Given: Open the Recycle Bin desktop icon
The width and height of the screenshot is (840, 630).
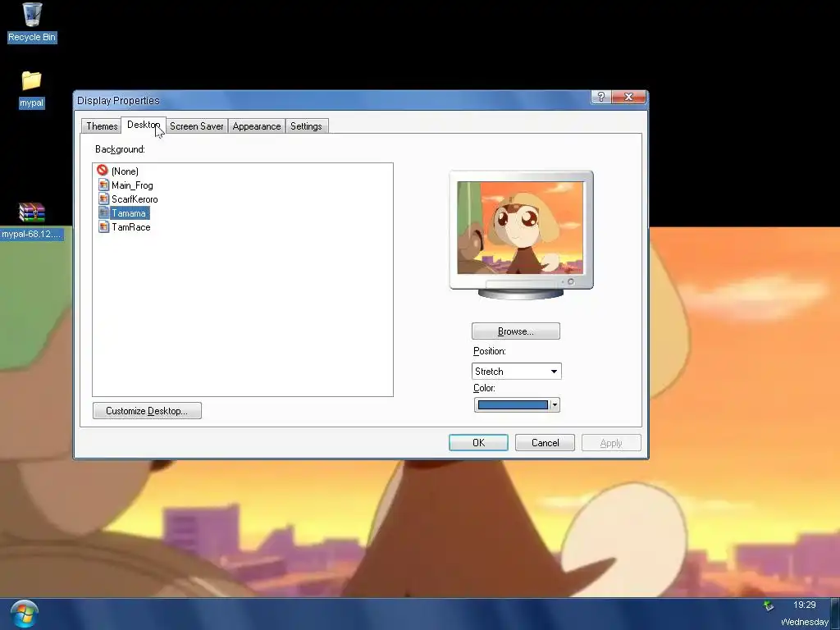Looking at the screenshot, I should pos(32,22).
